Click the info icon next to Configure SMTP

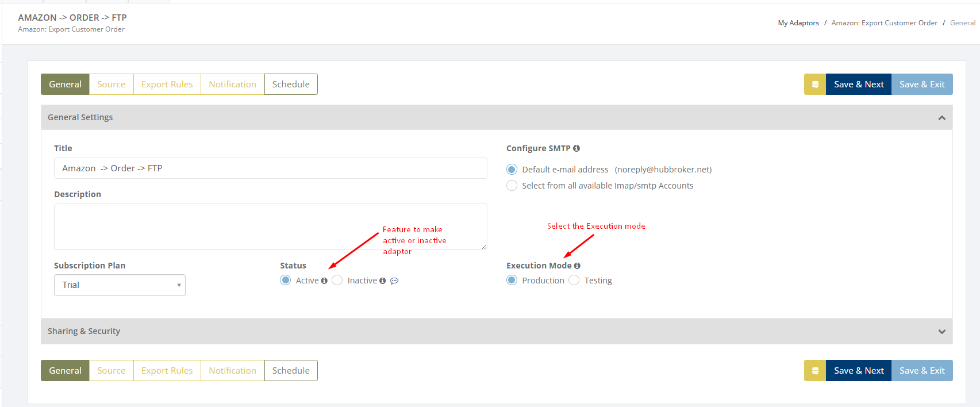click(577, 148)
